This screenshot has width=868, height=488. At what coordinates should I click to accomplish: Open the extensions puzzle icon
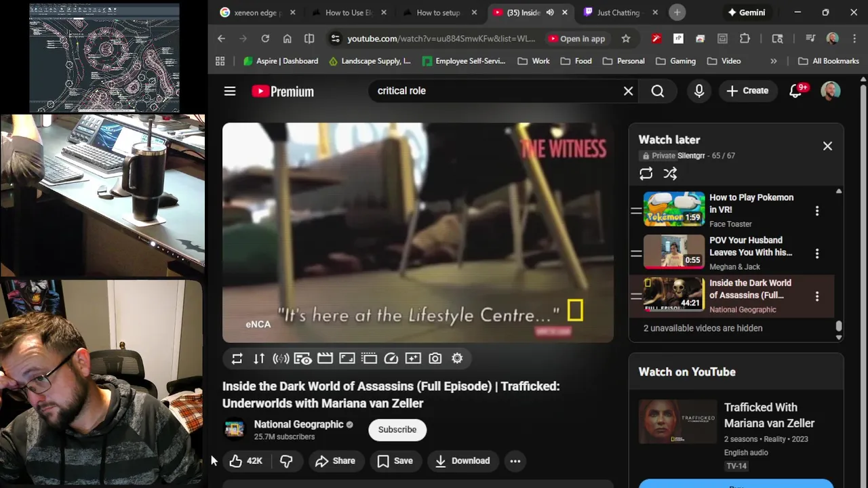coord(745,39)
